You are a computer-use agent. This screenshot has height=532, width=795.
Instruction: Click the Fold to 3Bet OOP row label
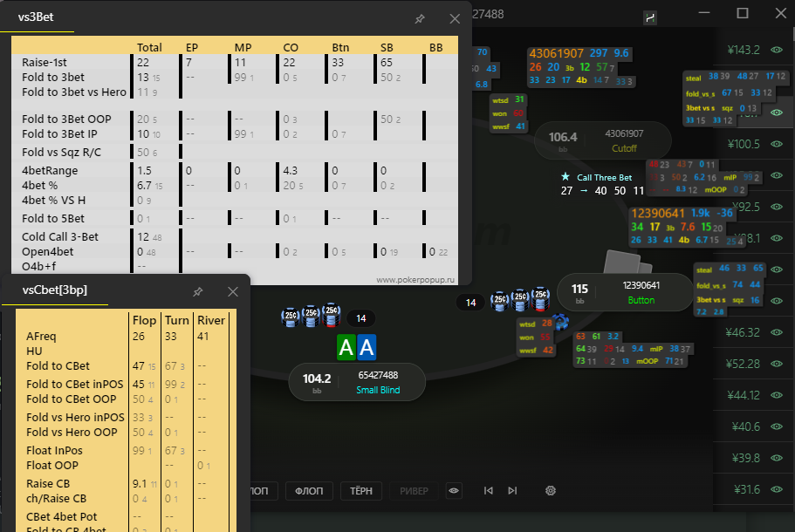66,119
